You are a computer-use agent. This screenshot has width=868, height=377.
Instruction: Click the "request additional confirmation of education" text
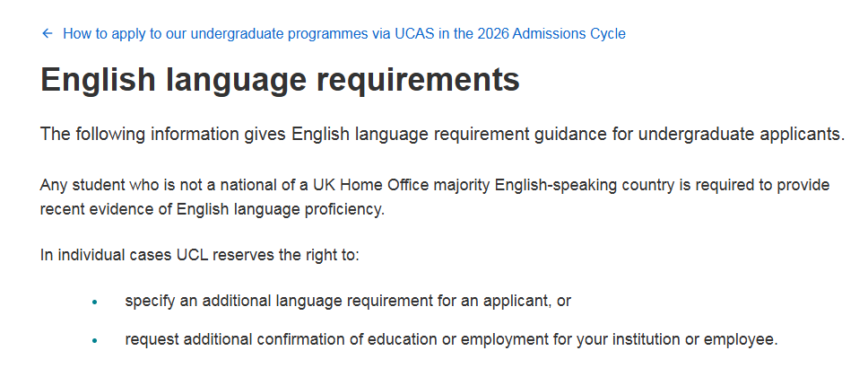[451, 340]
